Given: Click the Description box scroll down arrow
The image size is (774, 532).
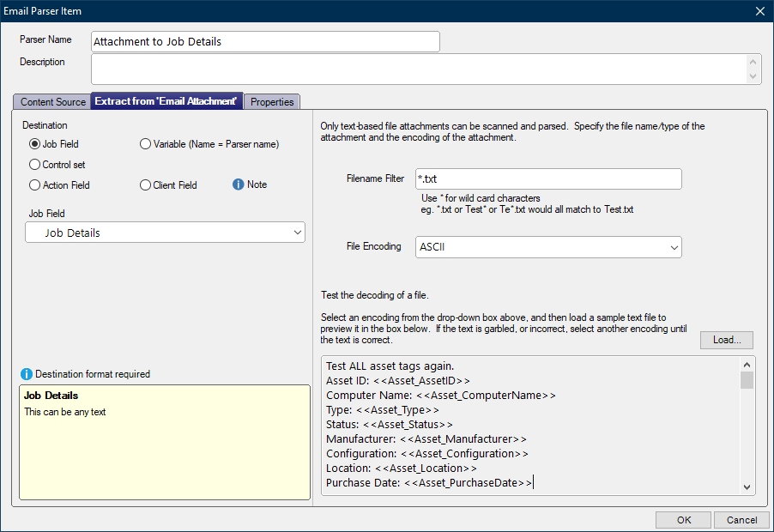Looking at the screenshot, I should tap(753, 76).
